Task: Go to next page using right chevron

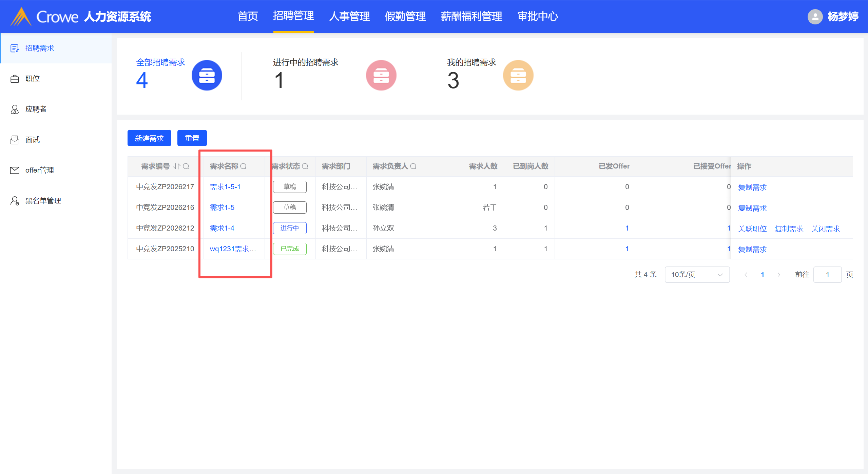Action: click(x=779, y=275)
